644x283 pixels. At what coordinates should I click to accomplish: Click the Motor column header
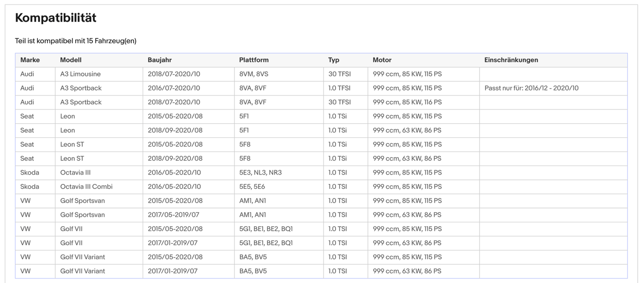point(382,60)
